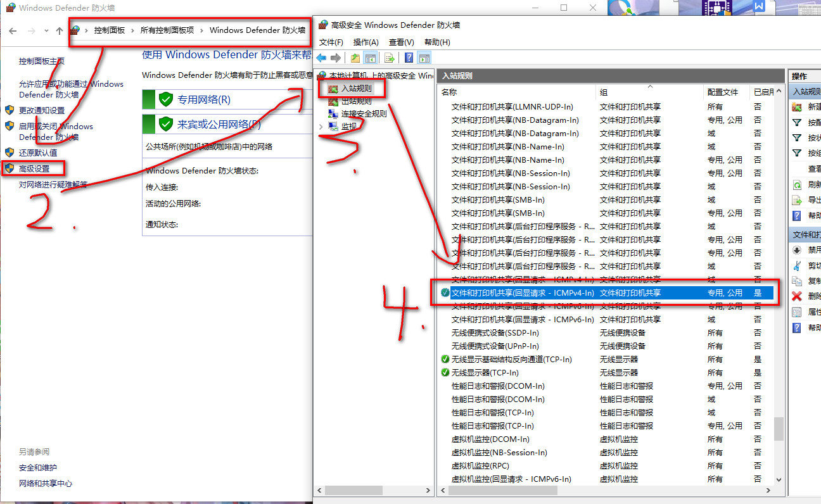Screen dimensions: 821x504
Task: Click the green check icon of 无线显示器(TCP-In)
Action: 445,372
